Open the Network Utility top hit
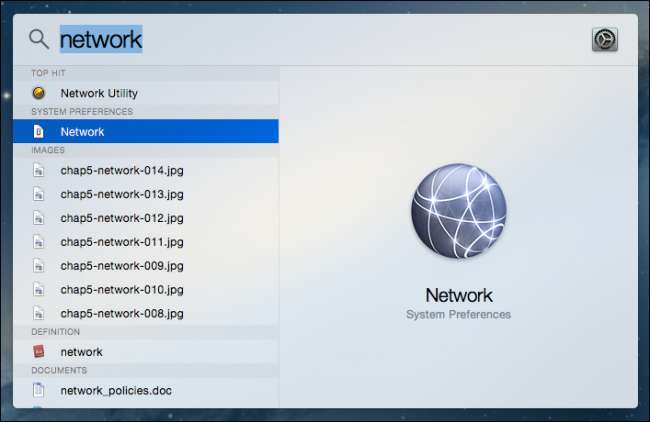The height and width of the screenshot is (422, 650). pos(146,93)
